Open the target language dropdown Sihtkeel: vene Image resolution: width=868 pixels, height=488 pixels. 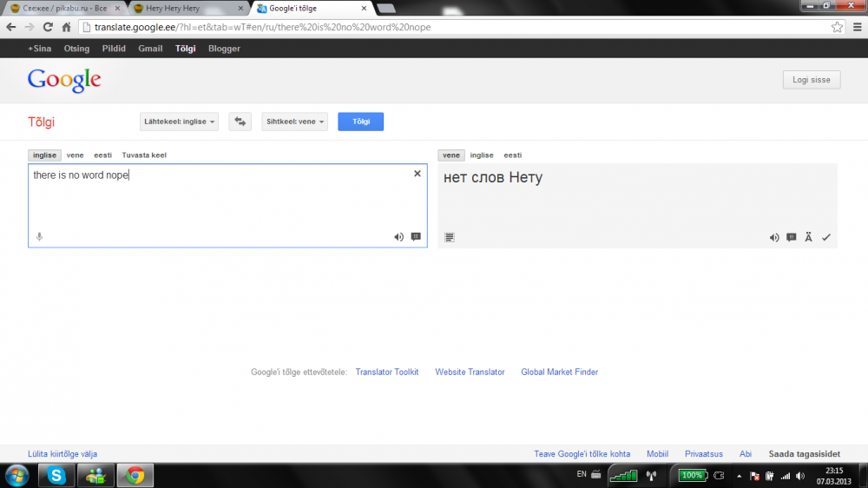[294, 122]
